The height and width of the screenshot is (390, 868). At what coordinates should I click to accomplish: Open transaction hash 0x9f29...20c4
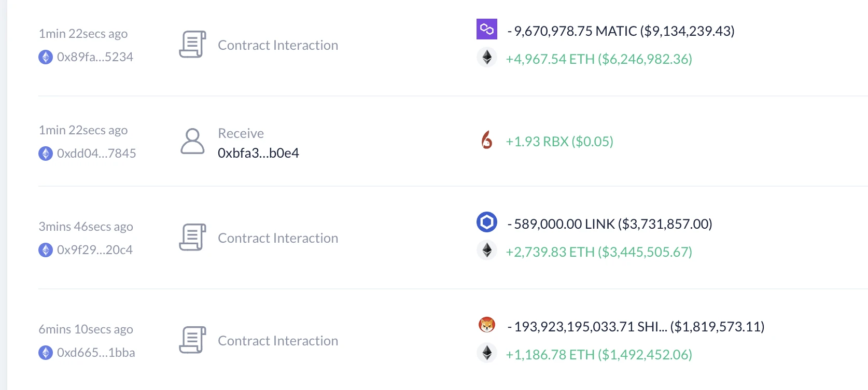(x=95, y=250)
